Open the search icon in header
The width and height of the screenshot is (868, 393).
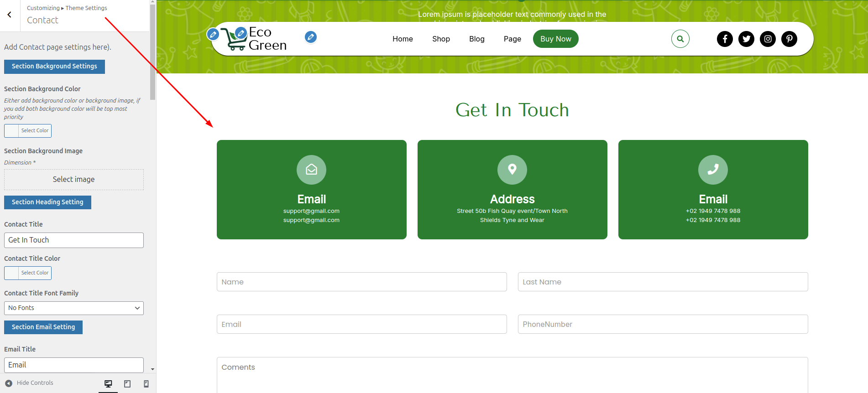[x=680, y=39]
